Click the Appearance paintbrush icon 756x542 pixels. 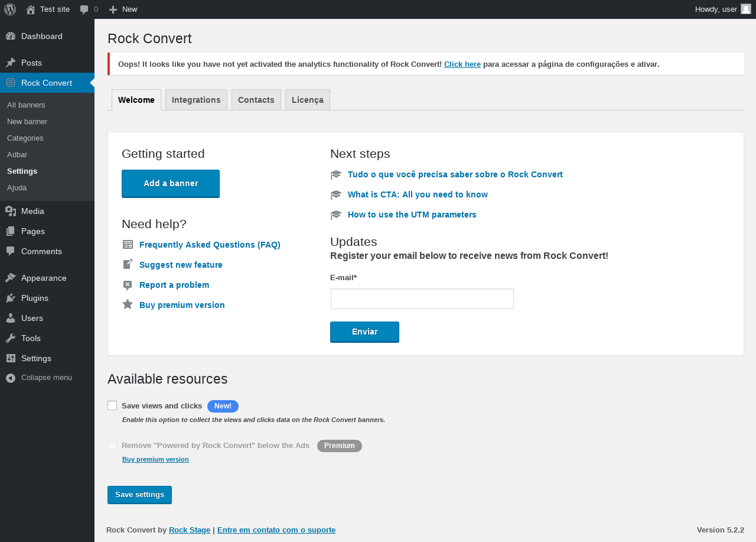(x=11, y=278)
